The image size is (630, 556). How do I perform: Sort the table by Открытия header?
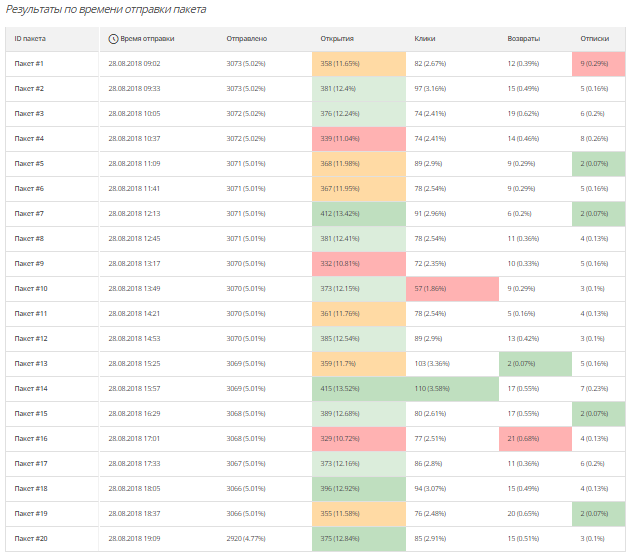337,39
